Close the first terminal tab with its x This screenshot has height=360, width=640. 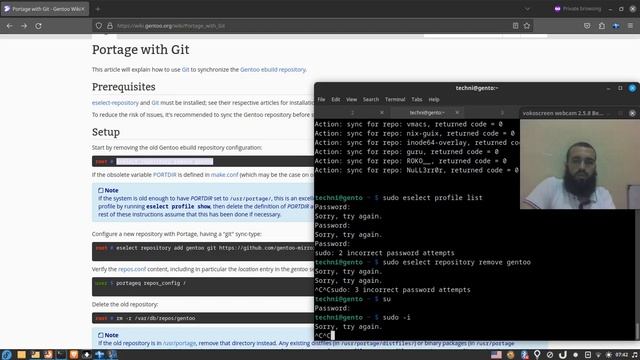click(x=382, y=113)
